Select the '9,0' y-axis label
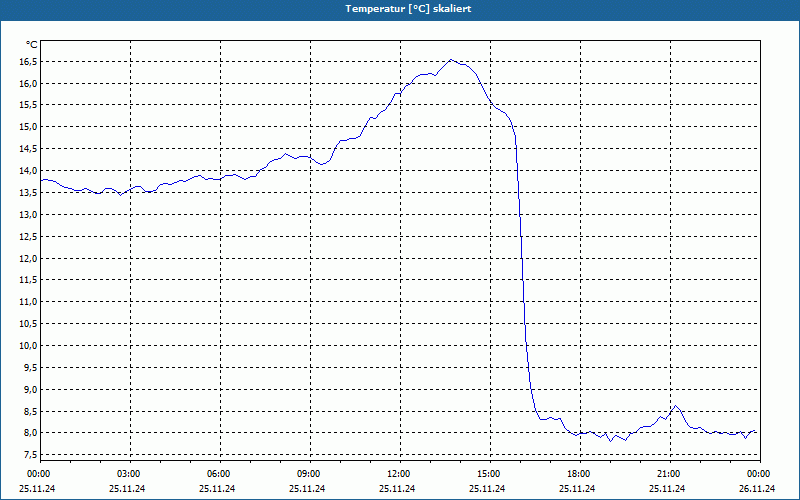Image resolution: width=800 pixels, height=500 pixels. (30, 390)
